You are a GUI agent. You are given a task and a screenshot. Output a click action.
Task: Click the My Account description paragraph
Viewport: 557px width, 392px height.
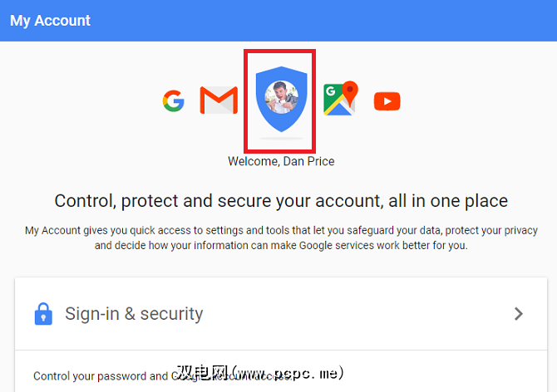click(x=281, y=238)
